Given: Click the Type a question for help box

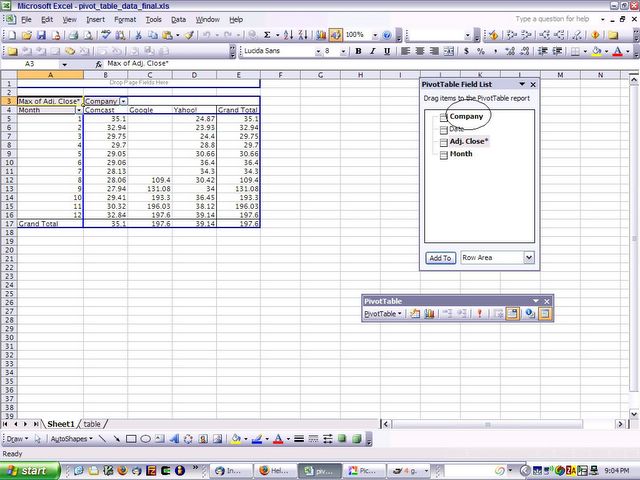Looking at the screenshot, I should [x=552, y=19].
